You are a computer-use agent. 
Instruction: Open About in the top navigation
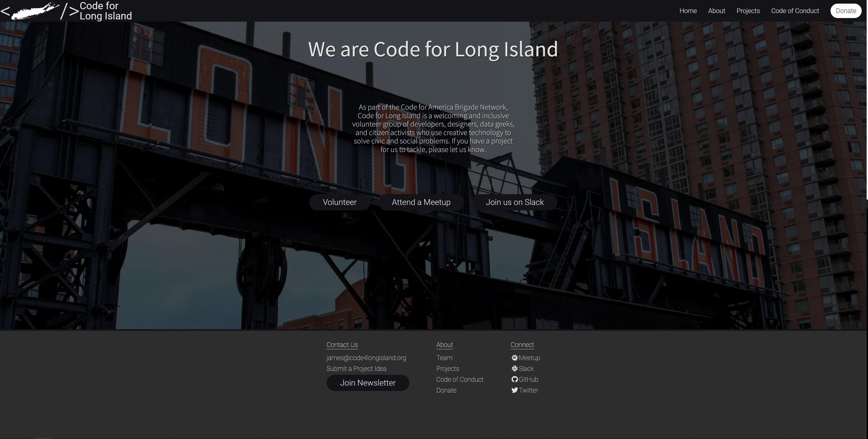tap(716, 11)
